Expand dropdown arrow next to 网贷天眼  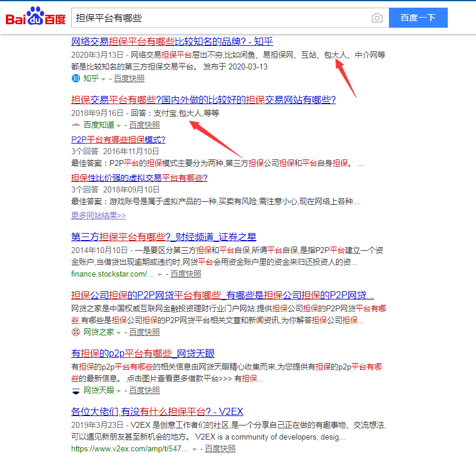click(x=119, y=391)
